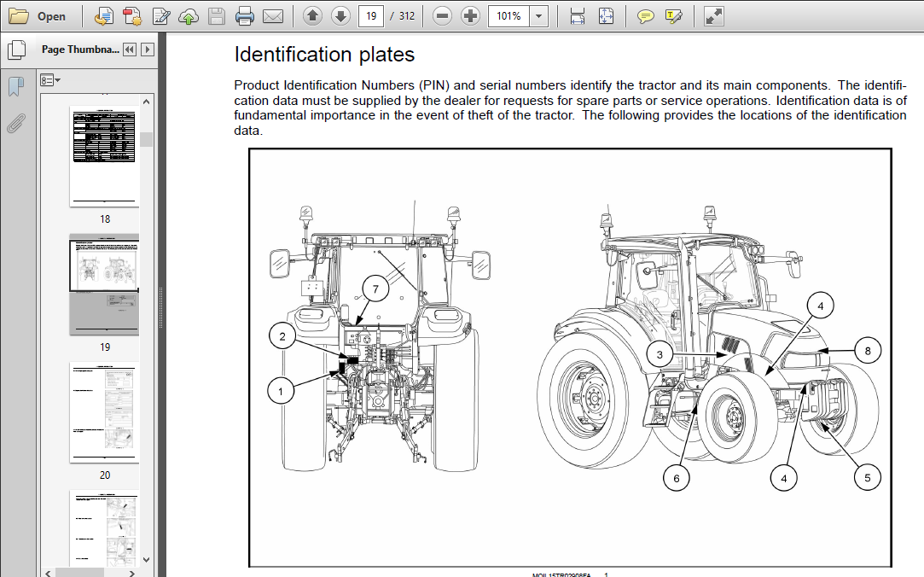Click thumbnail label '20'
This screenshot has width=924, height=577.
(105, 475)
